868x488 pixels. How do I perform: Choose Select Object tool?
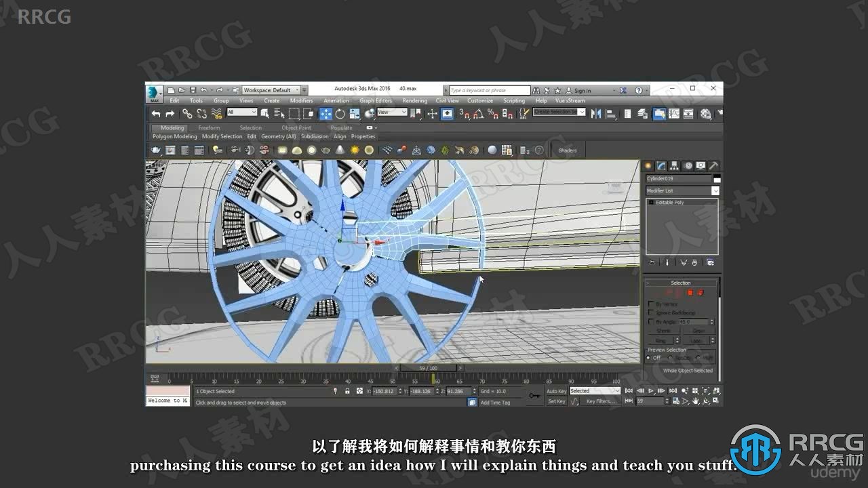pyautogui.click(x=265, y=113)
